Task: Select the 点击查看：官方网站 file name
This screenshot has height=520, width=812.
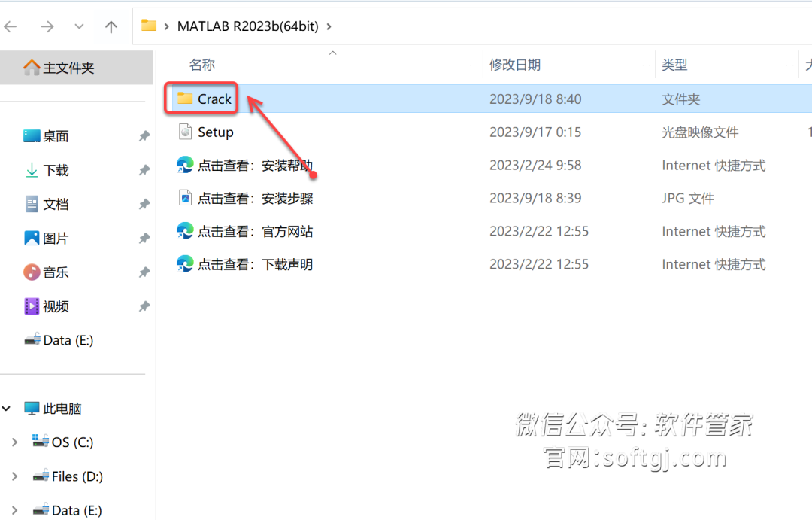Action: 256,231
